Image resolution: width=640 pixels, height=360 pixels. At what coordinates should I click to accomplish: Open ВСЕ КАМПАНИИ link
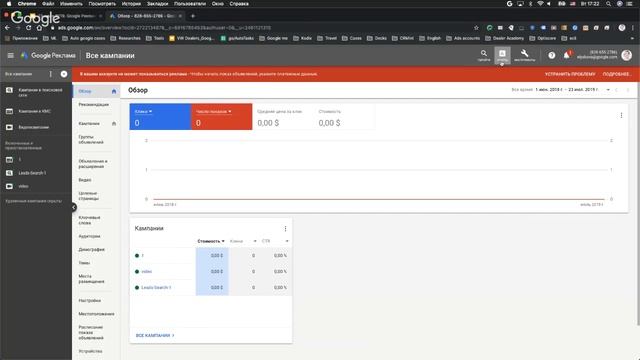[x=155, y=336]
